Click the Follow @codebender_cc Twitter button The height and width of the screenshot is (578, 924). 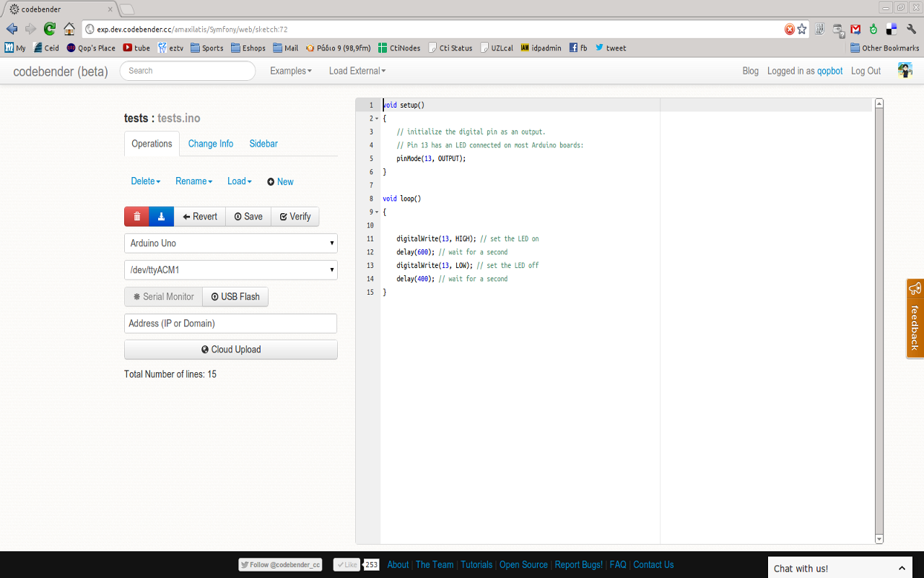(280, 565)
